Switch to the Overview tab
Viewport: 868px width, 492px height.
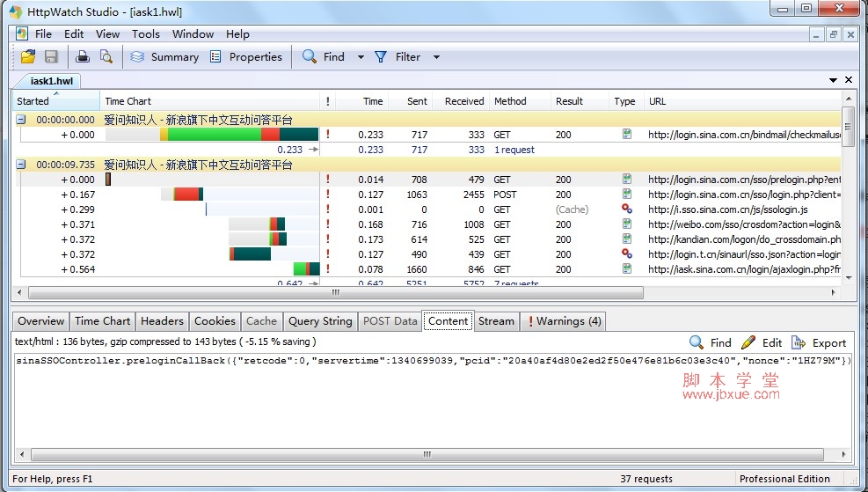click(41, 320)
